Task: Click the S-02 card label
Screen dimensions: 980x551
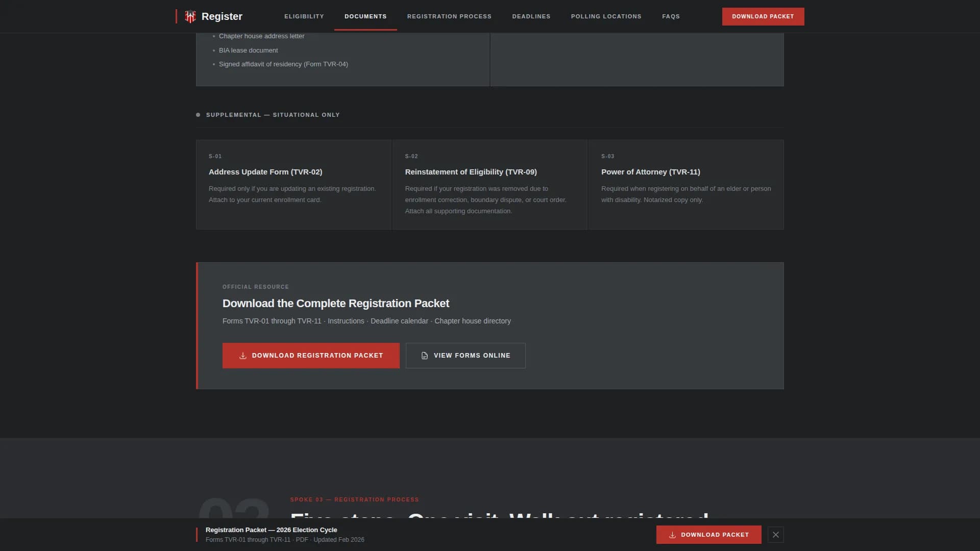Action: (411, 156)
